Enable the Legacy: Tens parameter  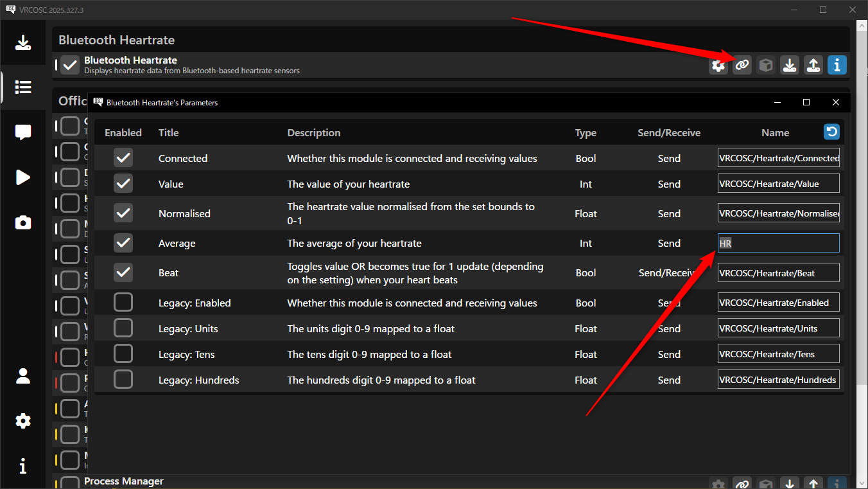point(123,353)
